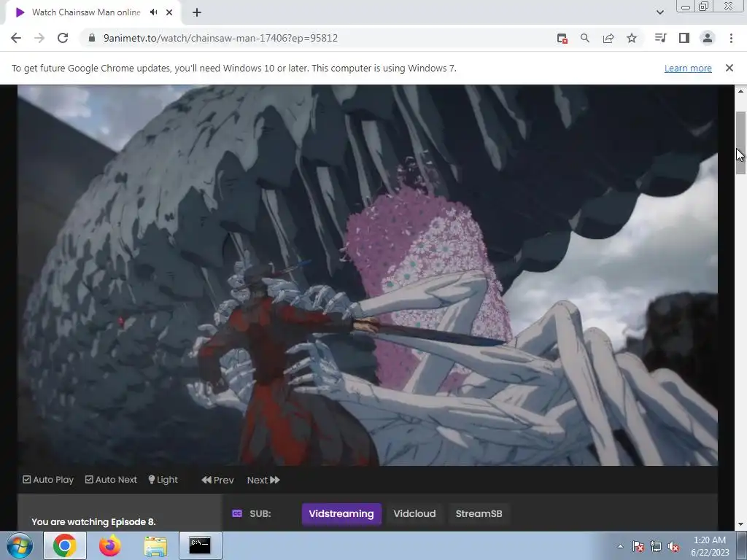Bookmark this tab with the star icon
Image resolution: width=747 pixels, height=560 pixels.
point(632,38)
